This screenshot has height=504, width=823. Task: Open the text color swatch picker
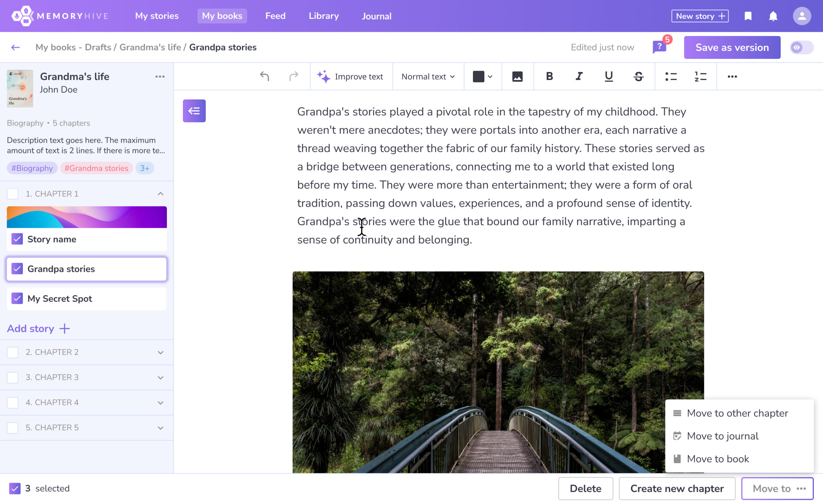coord(482,76)
